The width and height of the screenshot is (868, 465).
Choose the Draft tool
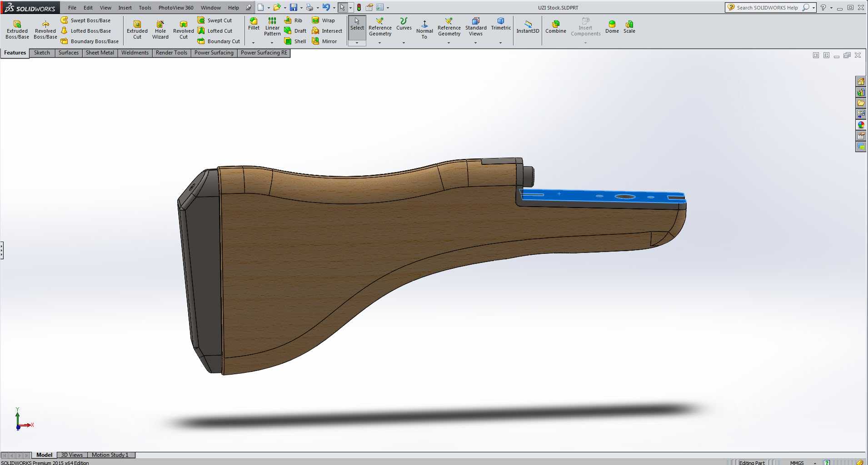295,31
